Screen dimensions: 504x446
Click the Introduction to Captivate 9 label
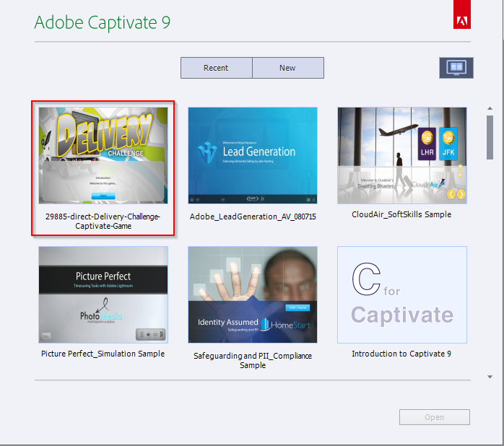401,354
